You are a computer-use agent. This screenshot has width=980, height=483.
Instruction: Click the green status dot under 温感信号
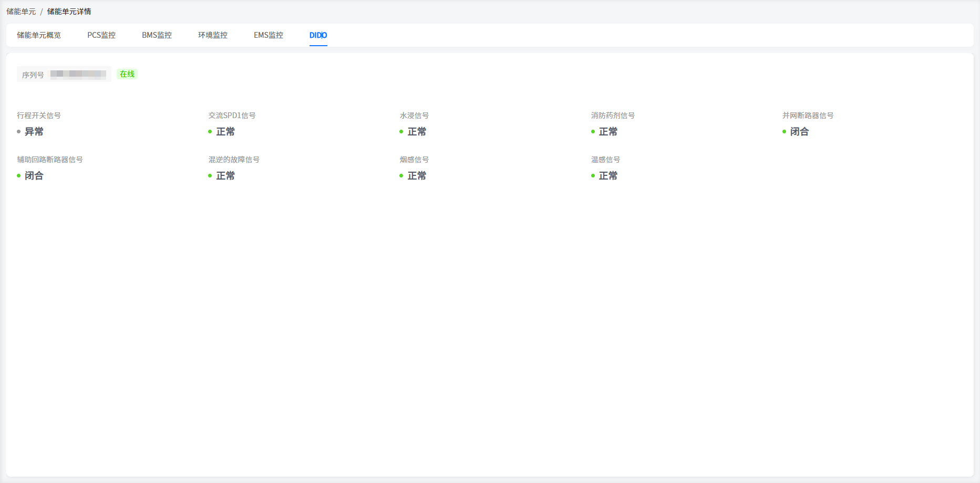pyautogui.click(x=593, y=176)
